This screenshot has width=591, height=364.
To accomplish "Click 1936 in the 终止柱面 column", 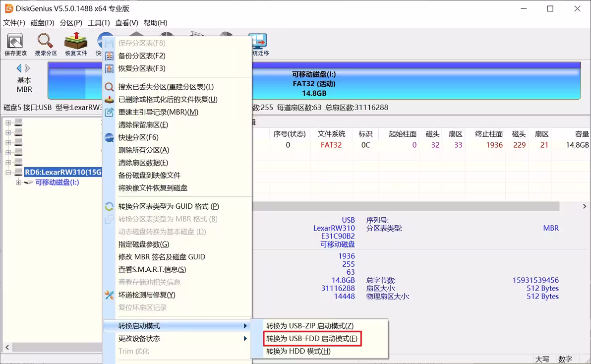I will (x=494, y=145).
